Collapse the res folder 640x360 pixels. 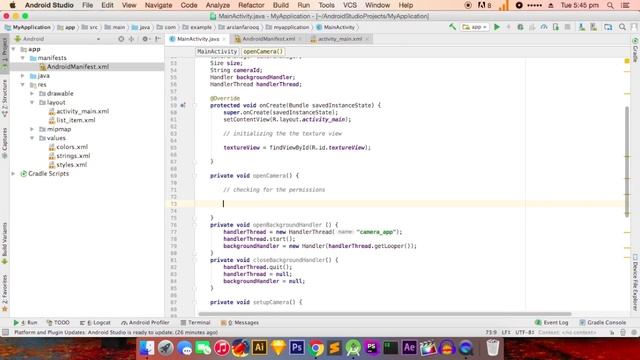pyautogui.click(x=23, y=84)
